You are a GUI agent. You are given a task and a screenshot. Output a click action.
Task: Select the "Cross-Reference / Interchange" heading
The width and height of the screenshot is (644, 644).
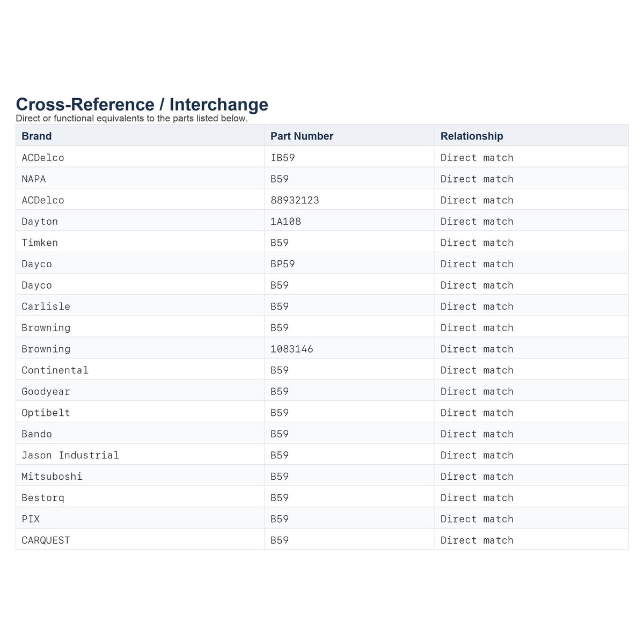click(142, 104)
